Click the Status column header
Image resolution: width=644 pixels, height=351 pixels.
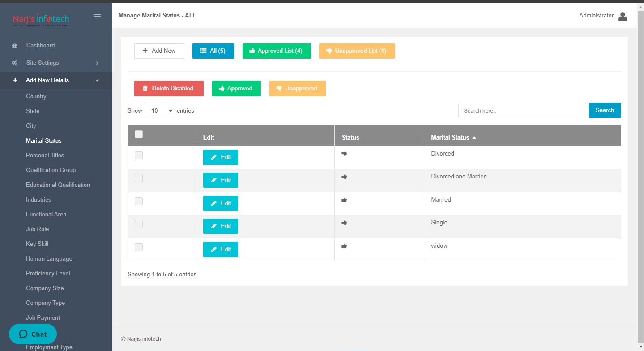click(379, 135)
